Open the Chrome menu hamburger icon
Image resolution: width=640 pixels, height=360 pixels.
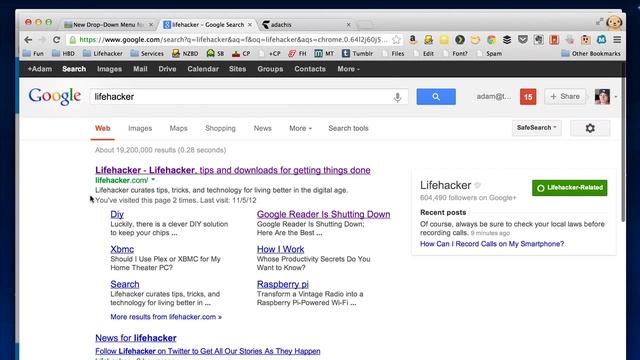[x=617, y=40]
